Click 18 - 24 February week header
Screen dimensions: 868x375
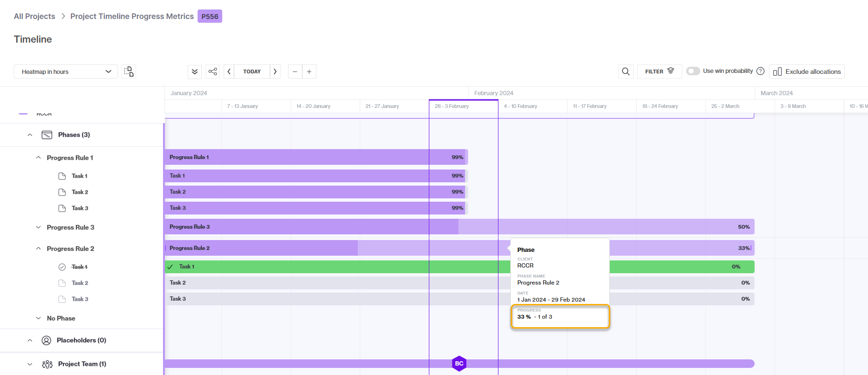(x=660, y=106)
